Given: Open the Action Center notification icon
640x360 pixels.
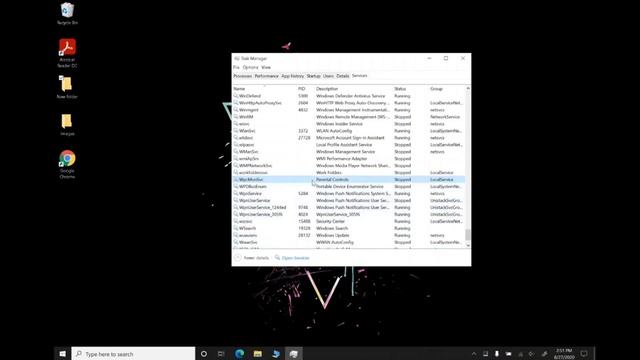Looking at the screenshot, I should (x=584, y=354).
